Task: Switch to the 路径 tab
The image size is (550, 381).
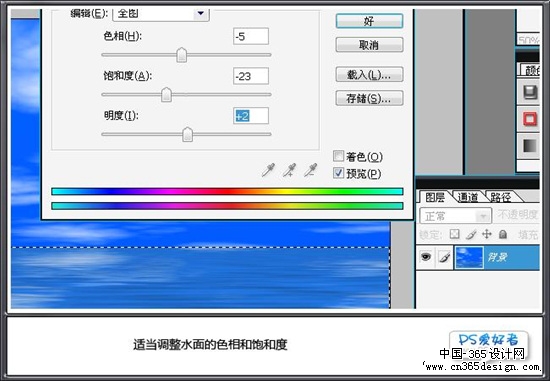Action: click(x=501, y=198)
